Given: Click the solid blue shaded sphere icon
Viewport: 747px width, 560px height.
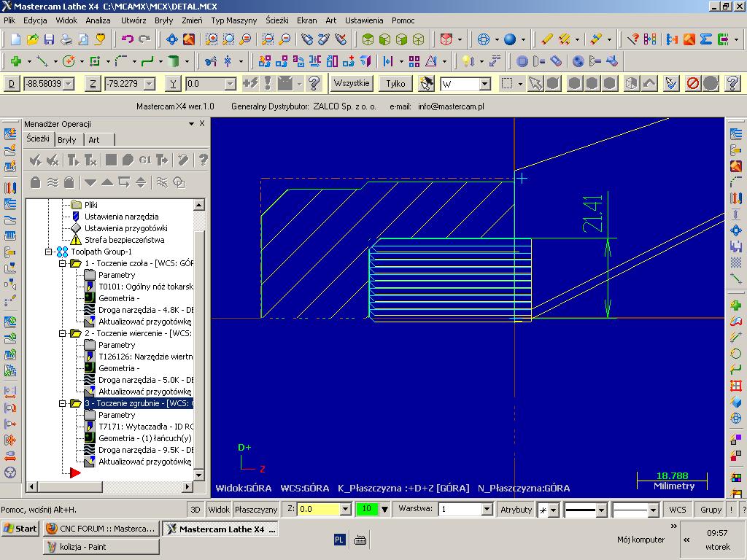Looking at the screenshot, I should point(510,39).
